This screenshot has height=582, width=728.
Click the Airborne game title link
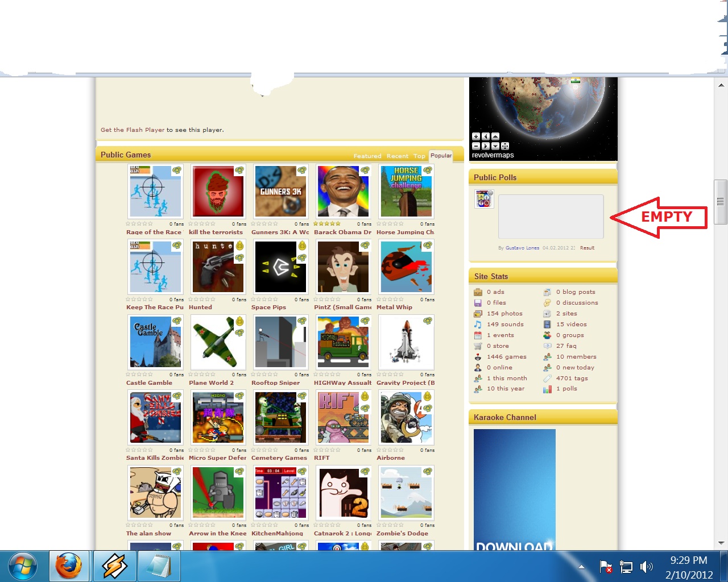[391, 458]
